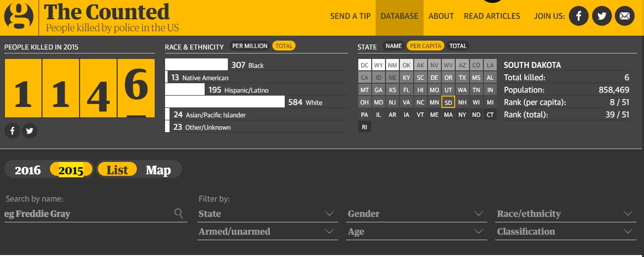644x257 pixels.
Task: Open the Gender filter dropdown
Action: 416,214
